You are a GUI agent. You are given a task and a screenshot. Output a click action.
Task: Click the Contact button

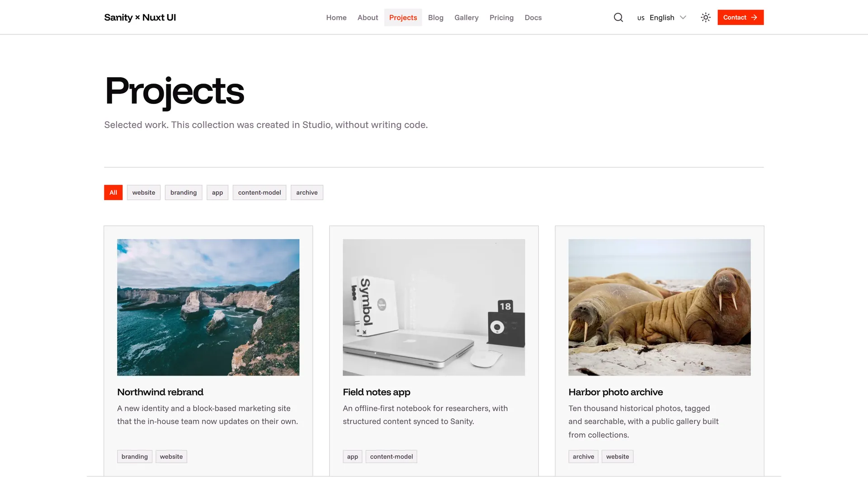[741, 18]
